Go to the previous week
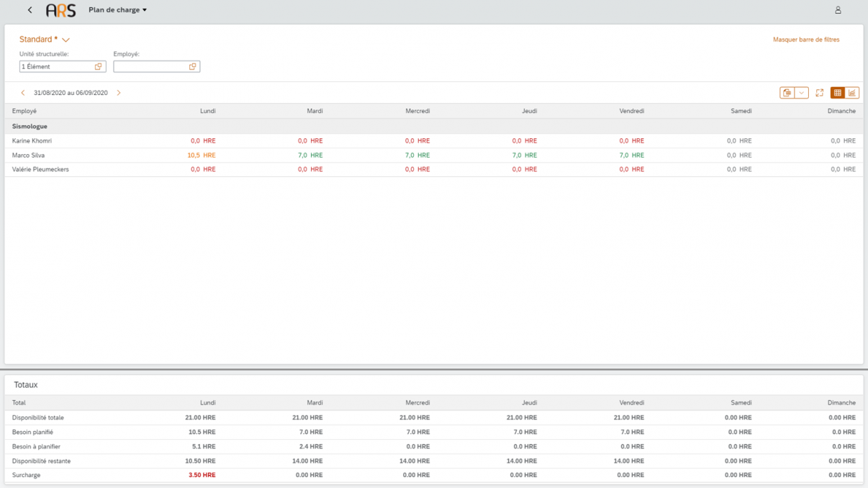Image resolution: width=868 pixels, height=488 pixels. (23, 93)
